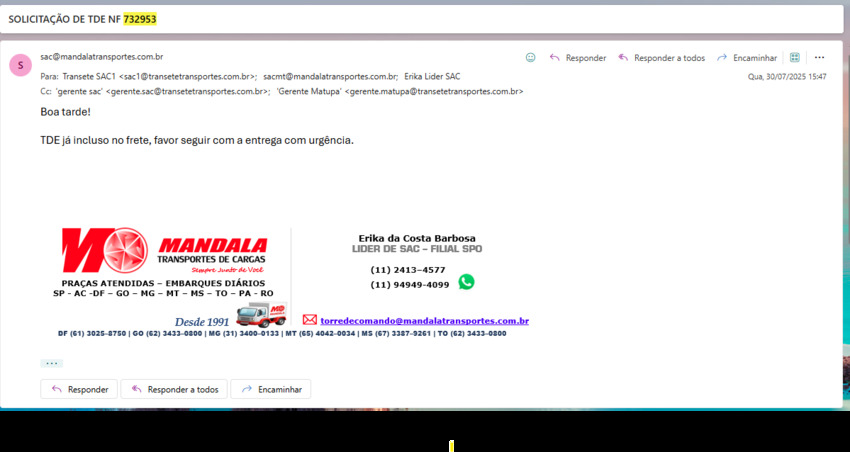Click the red envelope icon in signature

(x=310, y=320)
